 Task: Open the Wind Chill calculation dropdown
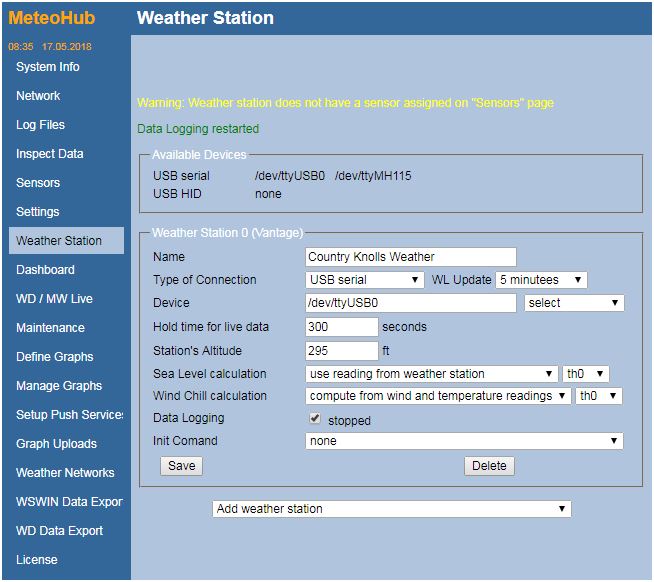438,396
